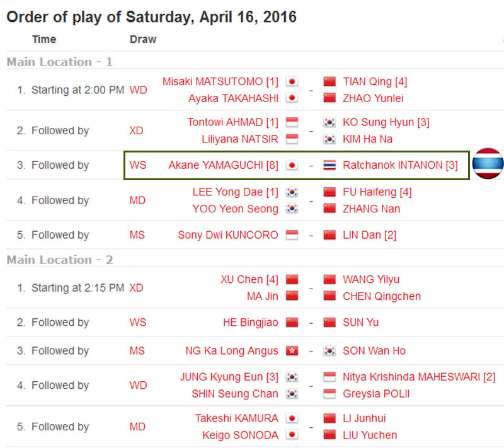This screenshot has width=504, height=448.
Task: Click Thailand flag beside Ratchanok INTANON
Action: pos(329,165)
